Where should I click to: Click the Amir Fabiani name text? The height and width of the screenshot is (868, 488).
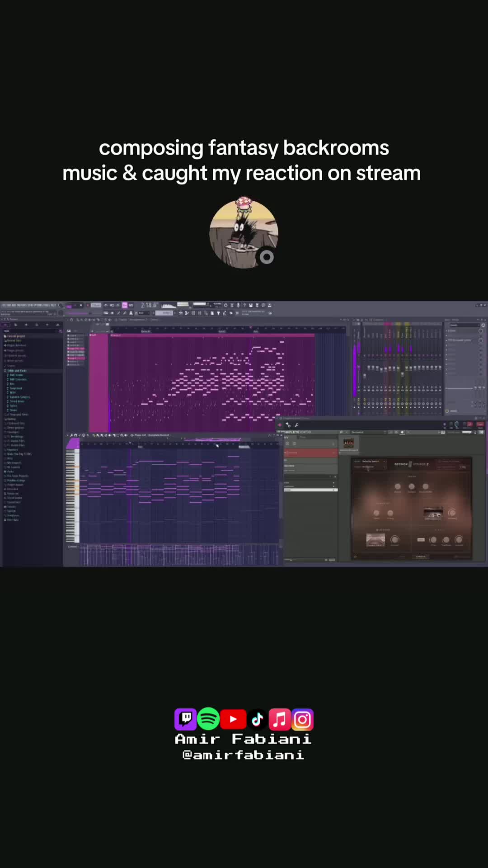coord(244,739)
